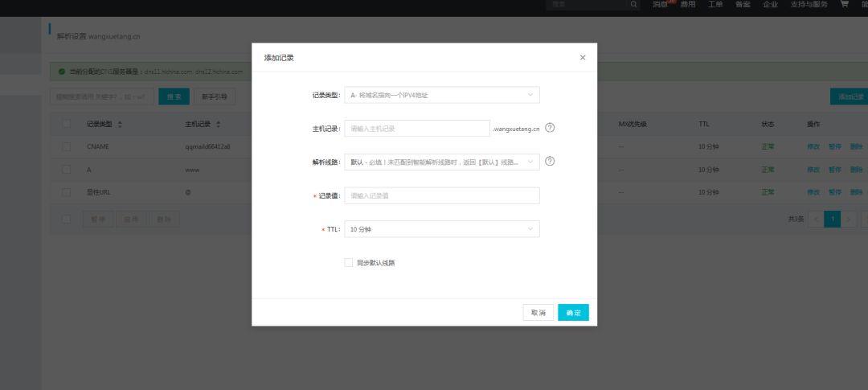868x390 pixels.
Task: Click bulk 暂停 button below table
Action: click(98, 220)
